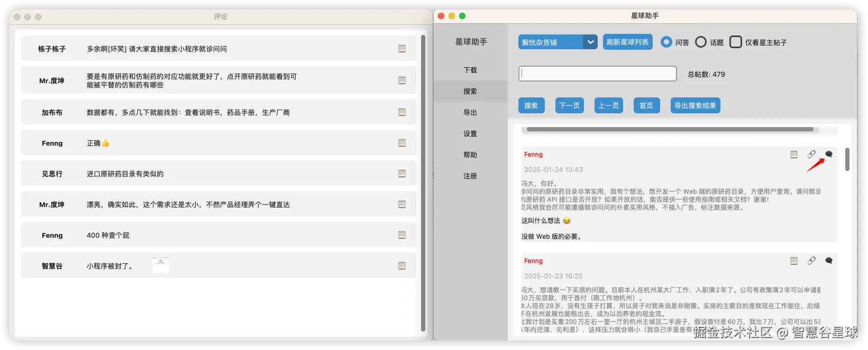Click copy icon beside Fenng's 正确 comment

point(402,143)
